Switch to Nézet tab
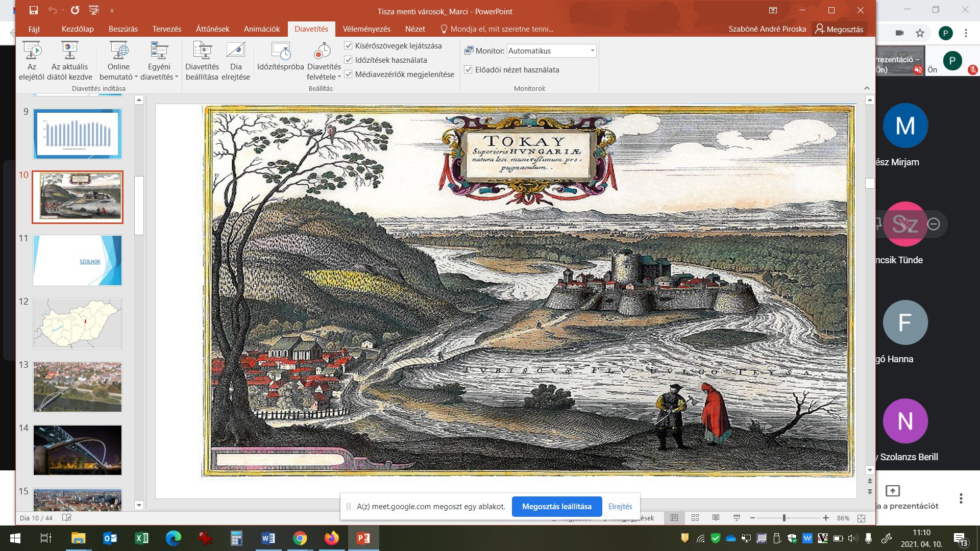980x551 pixels. pyautogui.click(x=415, y=29)
